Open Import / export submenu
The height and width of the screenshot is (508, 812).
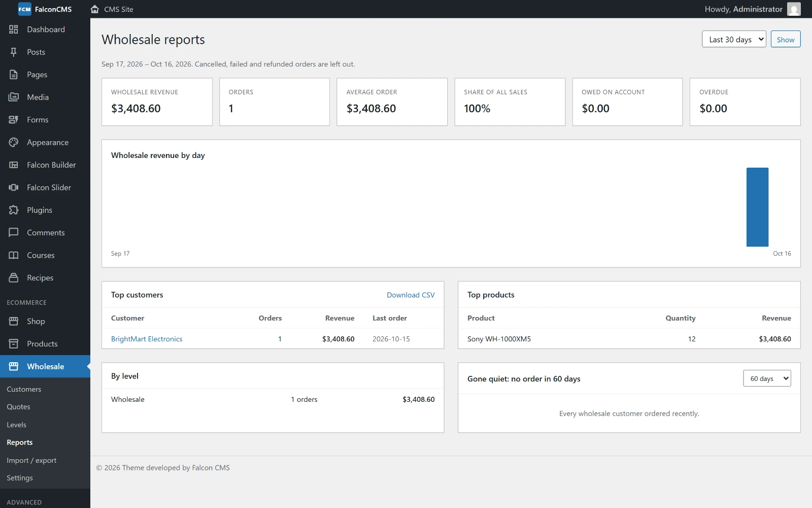pos(31,460)
